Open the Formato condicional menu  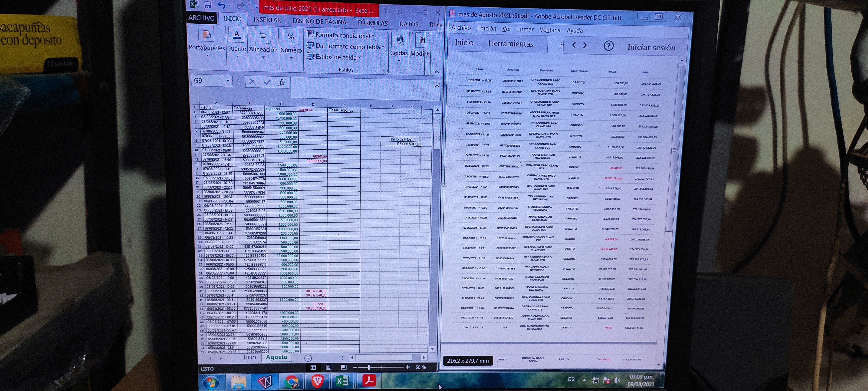coord(341,35)
